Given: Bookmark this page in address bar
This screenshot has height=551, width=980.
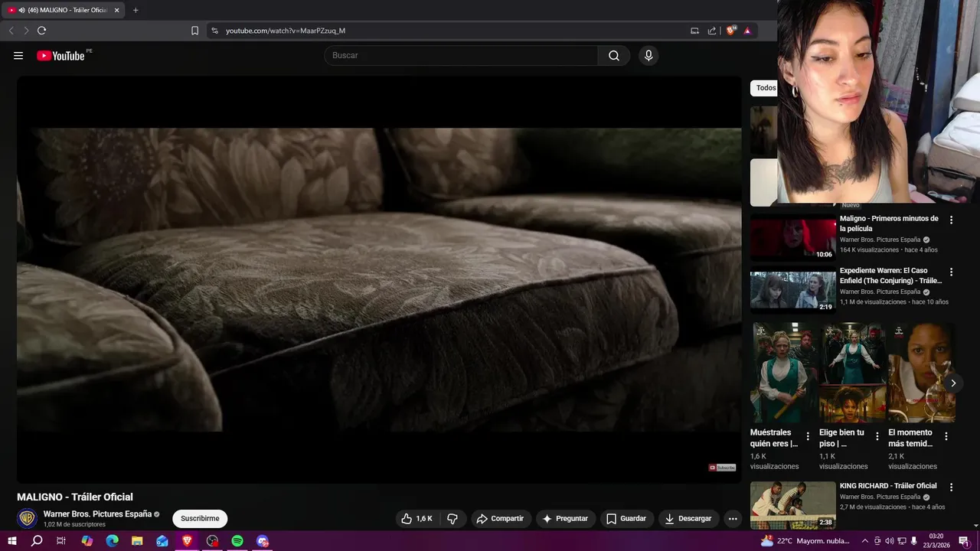Looking at the screenshot, I should click(194, 31).
